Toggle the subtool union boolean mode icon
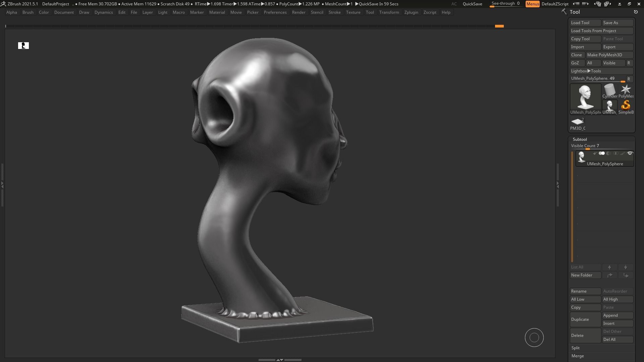Viewport: 644px width, 362px height. point(602,154)
